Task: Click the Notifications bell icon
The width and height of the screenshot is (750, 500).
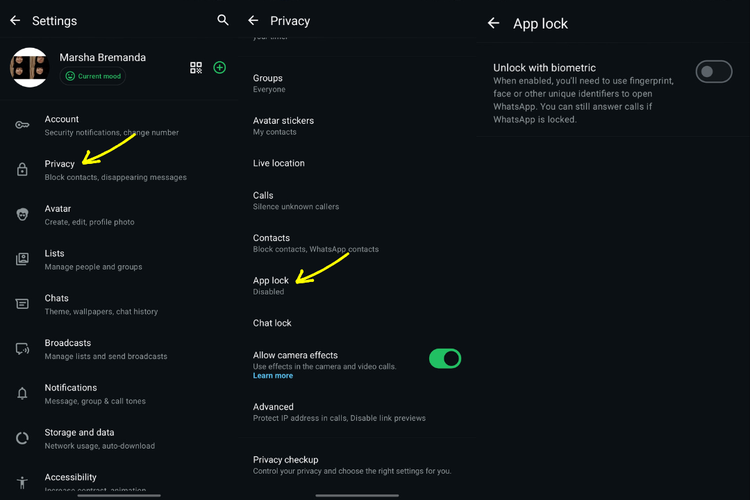Action: [x=22, y=393]
